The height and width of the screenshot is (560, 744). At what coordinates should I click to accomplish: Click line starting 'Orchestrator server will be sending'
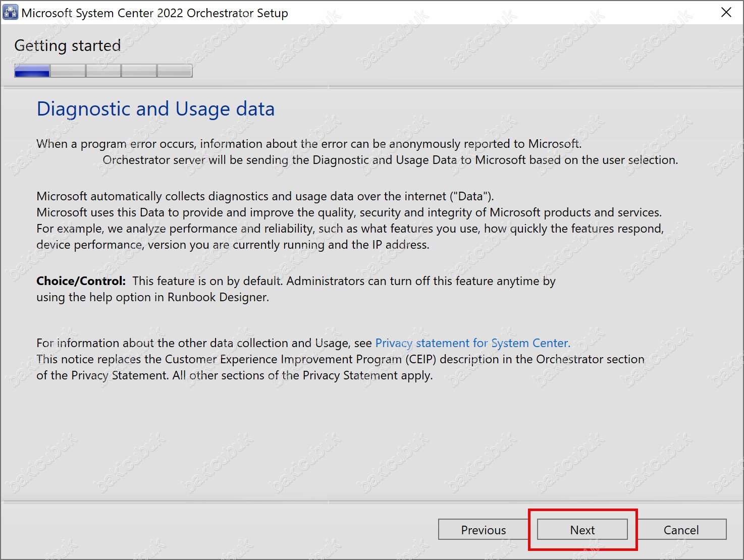point(390,160)
